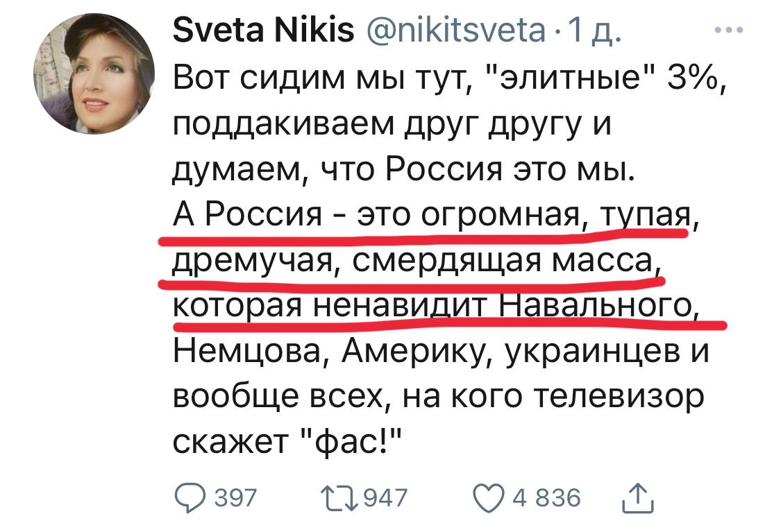Click the underlined phrase "дремучая, смердящая масса"
Screen dimensions: 781x532
pyautogui.click(x=412, y=261)
